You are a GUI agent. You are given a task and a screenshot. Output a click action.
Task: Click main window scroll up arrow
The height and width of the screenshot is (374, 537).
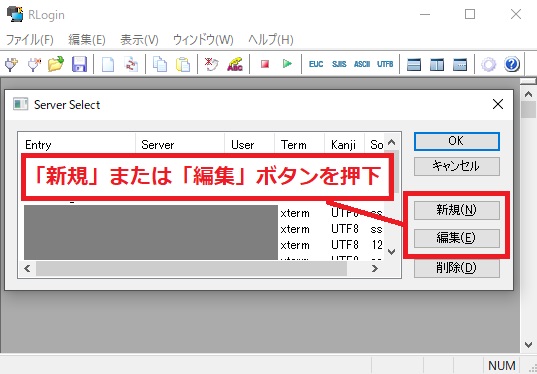(x=528, y=94)
